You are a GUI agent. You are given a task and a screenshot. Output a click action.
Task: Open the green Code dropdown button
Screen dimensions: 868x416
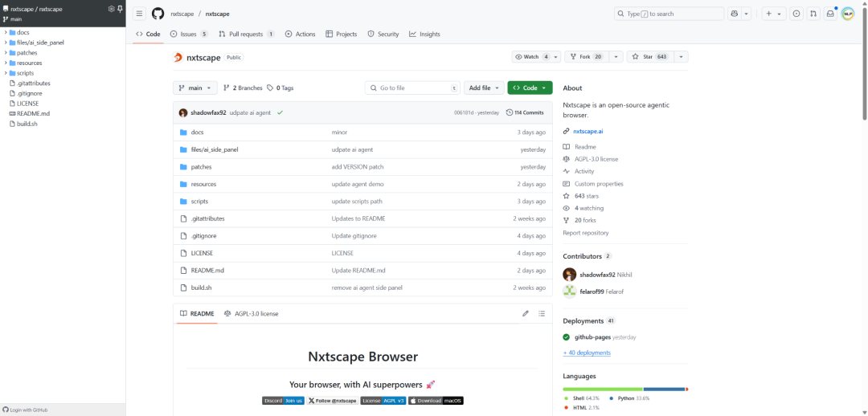[530, 88]
